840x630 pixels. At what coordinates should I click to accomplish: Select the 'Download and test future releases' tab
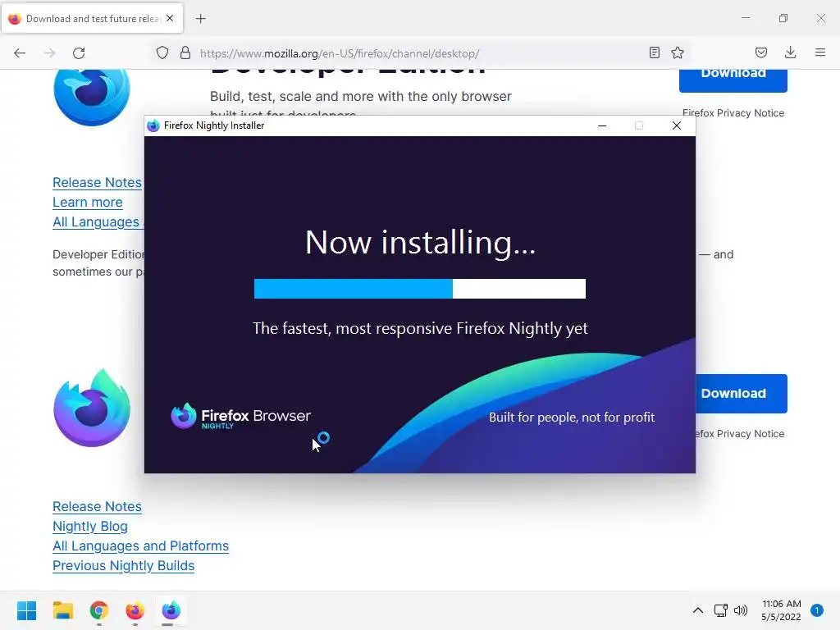(93, 18)
